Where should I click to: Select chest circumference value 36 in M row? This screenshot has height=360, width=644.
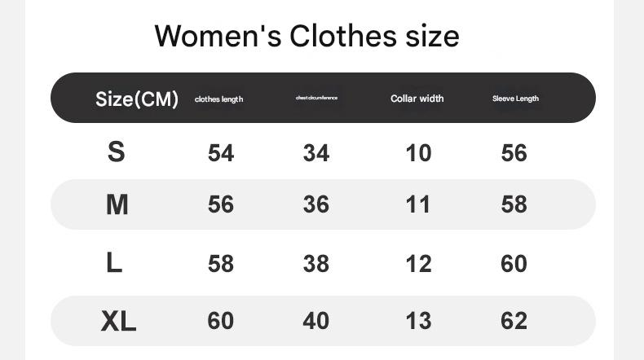click(316, 204)
